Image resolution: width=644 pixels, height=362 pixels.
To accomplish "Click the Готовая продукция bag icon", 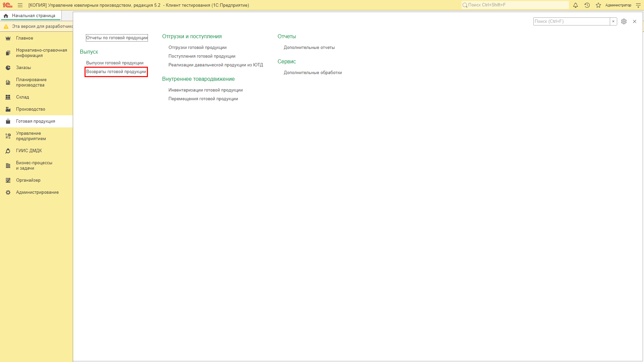I will coord(8,121).
